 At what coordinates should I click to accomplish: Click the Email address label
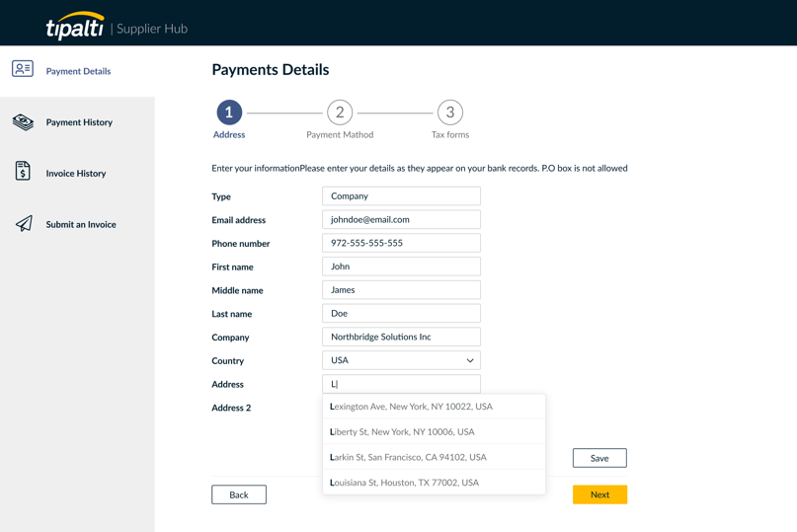click(x=238, y=220)
